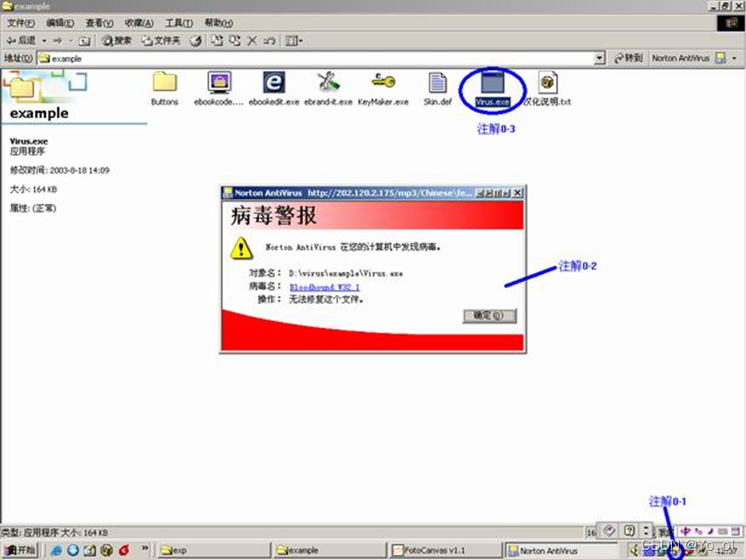The image size is (746, 560).
Task: Open the 文件 (File) menu
Action: click(x=20, y=23)
